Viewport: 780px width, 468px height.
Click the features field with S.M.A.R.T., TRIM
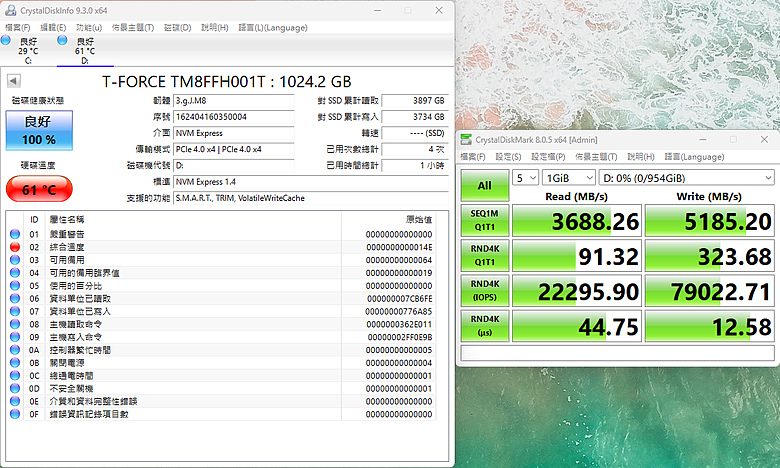click(310, 198)
